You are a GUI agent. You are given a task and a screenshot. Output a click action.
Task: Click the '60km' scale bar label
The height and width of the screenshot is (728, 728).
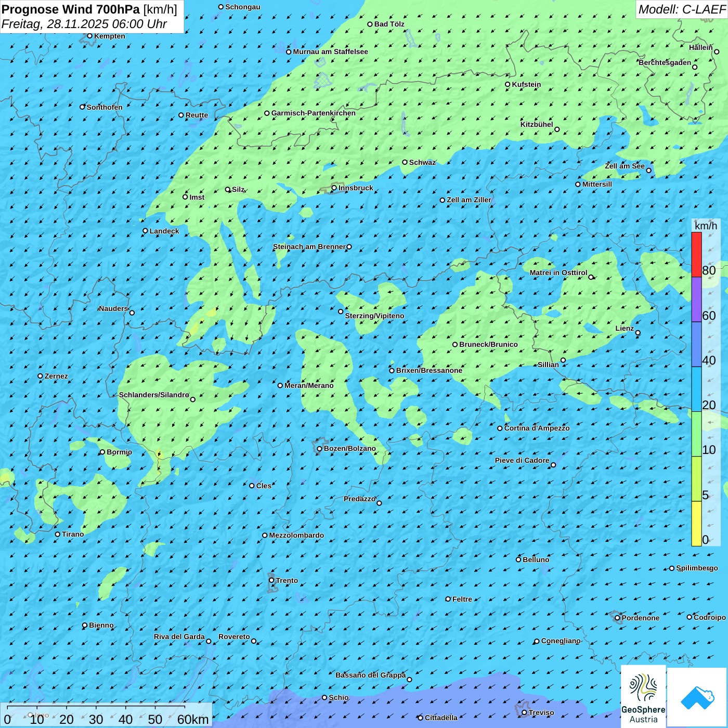pos(192,719)
